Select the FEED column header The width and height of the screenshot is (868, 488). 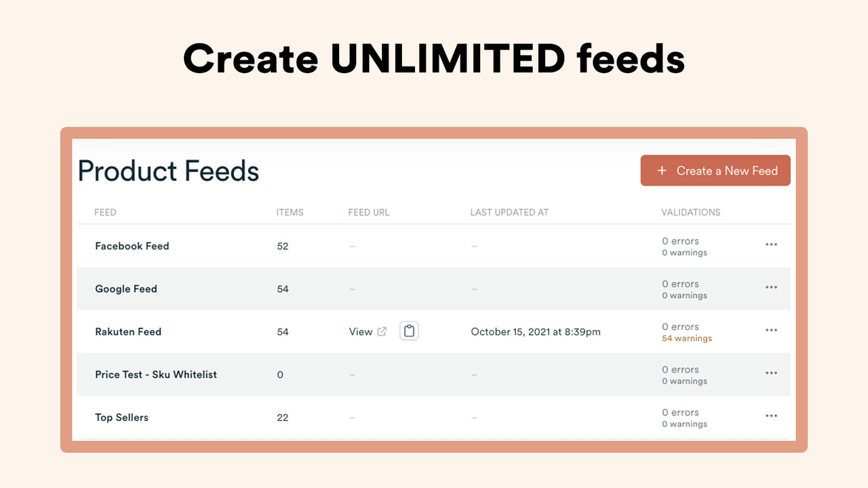105,212
